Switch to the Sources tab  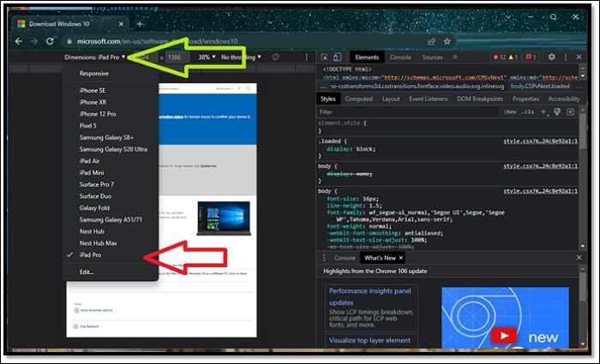click(432, 57)
